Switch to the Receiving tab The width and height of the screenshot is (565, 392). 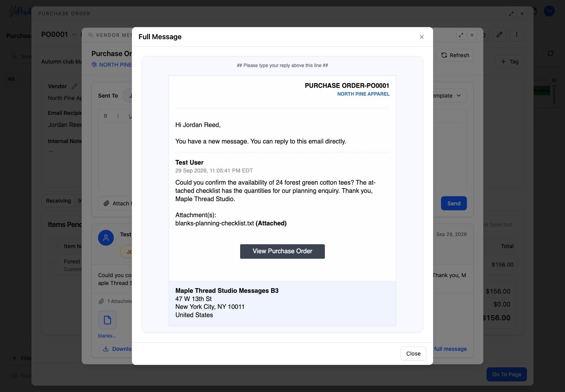click(58, 201)
